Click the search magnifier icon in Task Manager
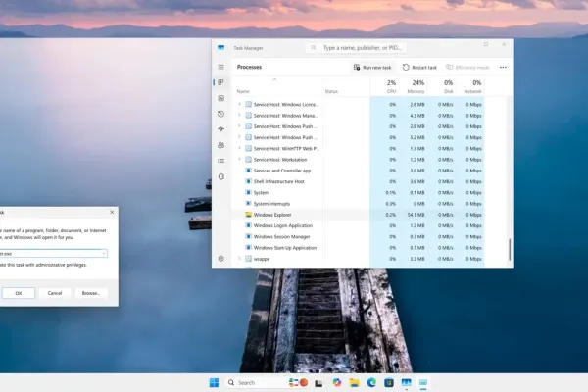 click(314, 48)
